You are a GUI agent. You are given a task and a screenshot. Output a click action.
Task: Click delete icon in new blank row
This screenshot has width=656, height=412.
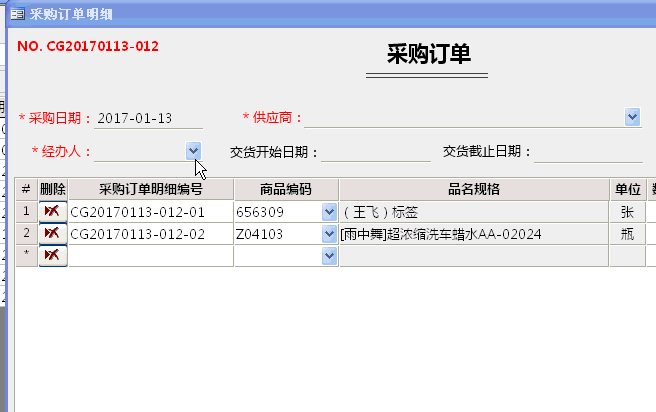(x=53, y=255)
